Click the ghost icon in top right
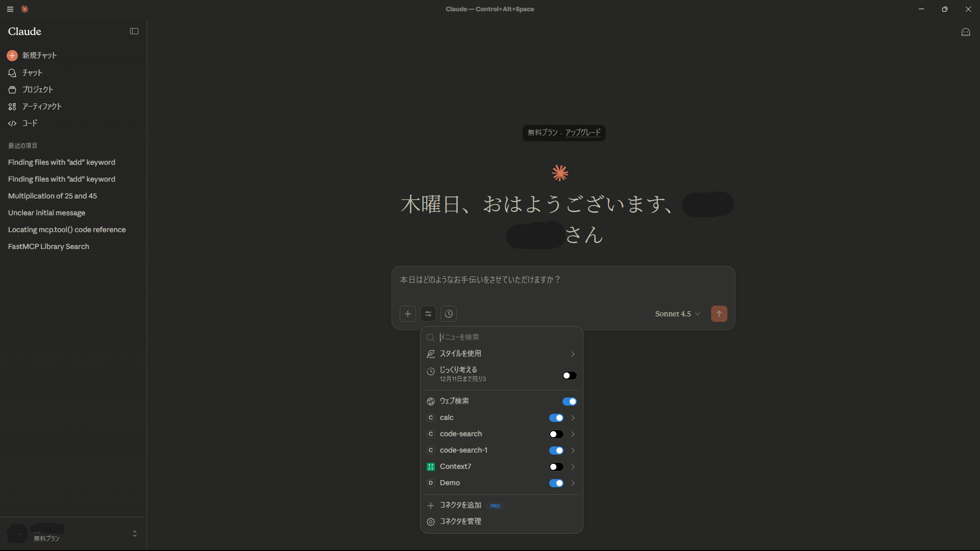The width and height of the screenshot is (980, 551). (965, 32)
